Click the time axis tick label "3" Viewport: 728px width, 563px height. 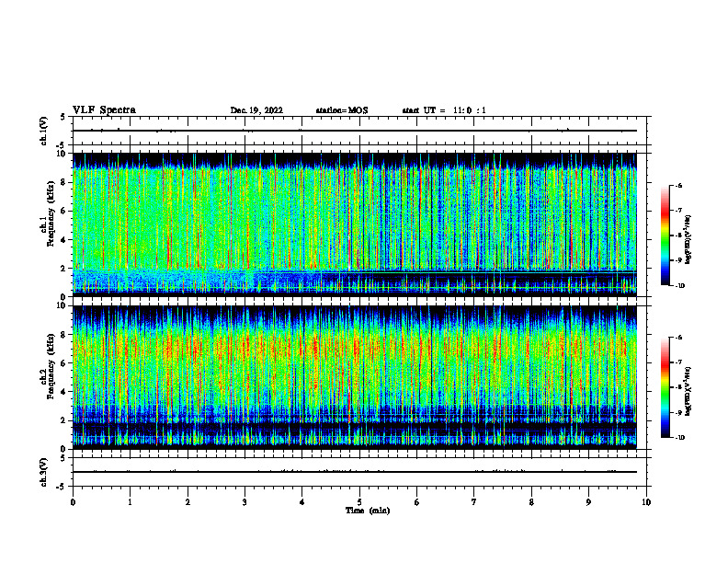pos(245,502)
